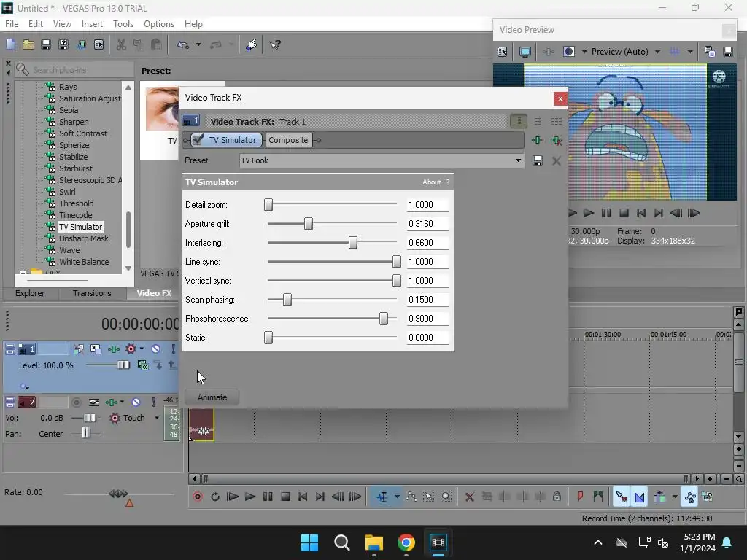Click the Preview on External Monitor icon
Image resolution: width=747 pixels, height=560 pixels.
(525, 52)
